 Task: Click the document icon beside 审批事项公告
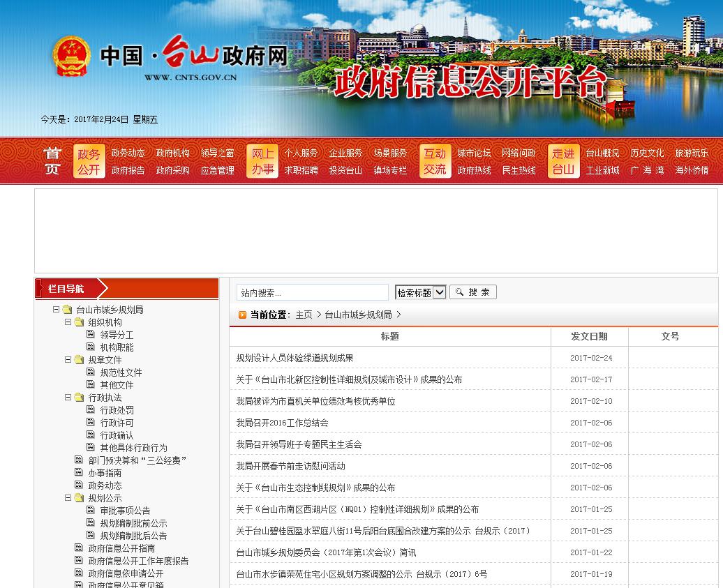coord(91,511)
